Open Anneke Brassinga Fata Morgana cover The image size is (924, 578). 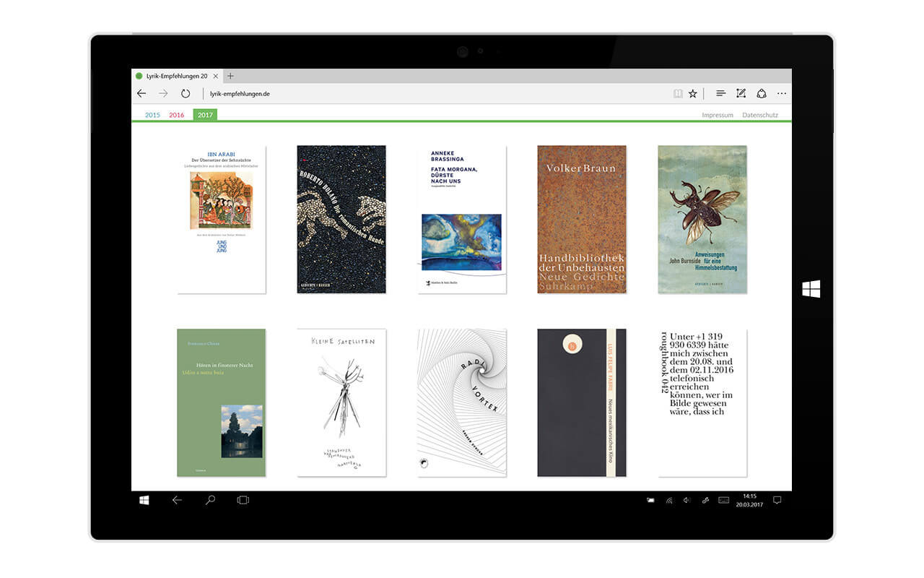[x=462, y=220]
